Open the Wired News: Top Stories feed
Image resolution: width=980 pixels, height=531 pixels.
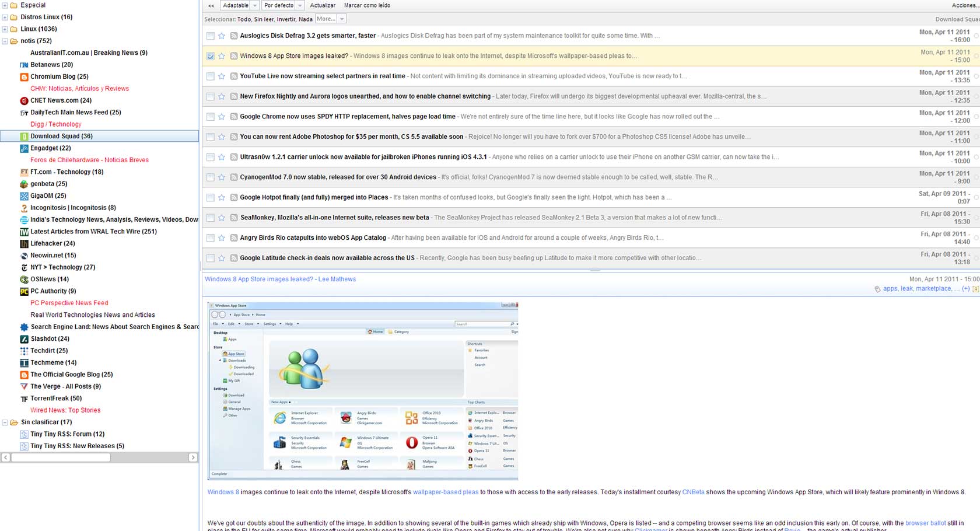tap(65, 410)
